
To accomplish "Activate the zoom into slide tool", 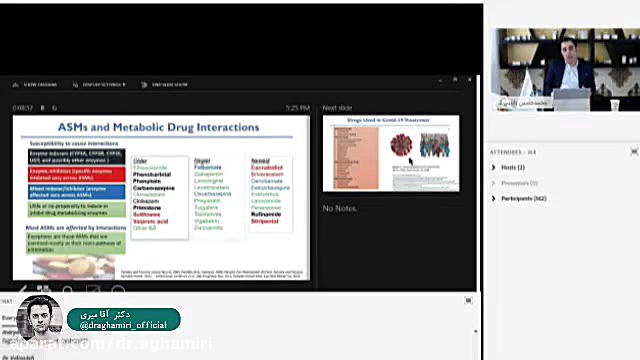I will point(68,289).
